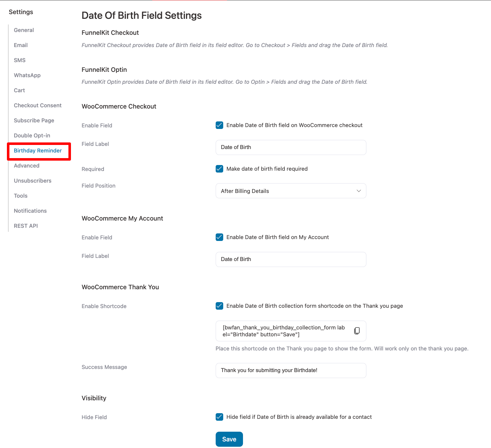Click WooCommerce Checkout Field Label input

[x=291, y=147]
